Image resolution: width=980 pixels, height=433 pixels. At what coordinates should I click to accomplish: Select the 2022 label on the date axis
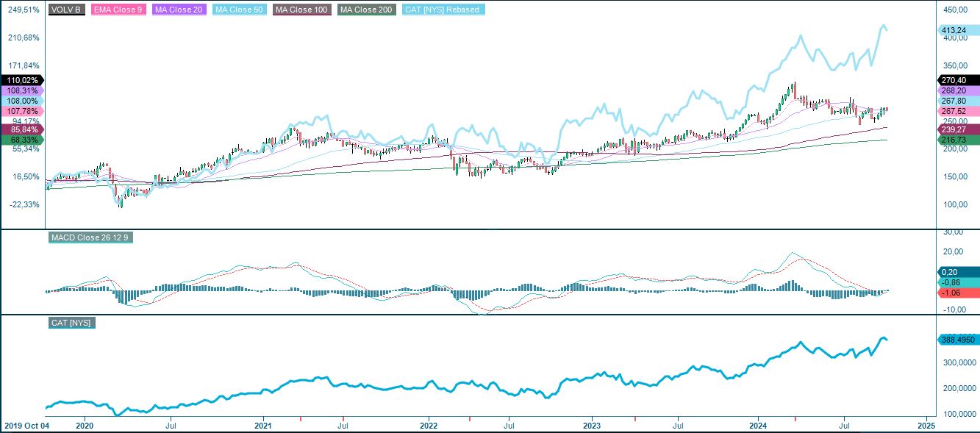430,425
